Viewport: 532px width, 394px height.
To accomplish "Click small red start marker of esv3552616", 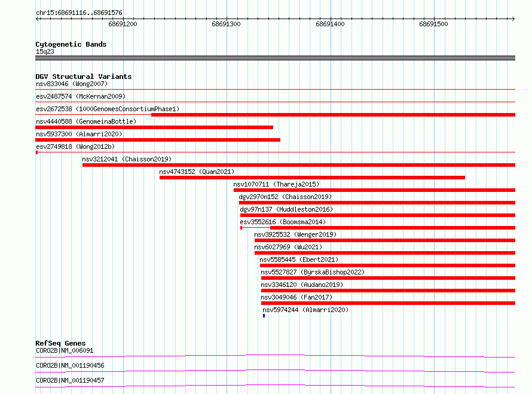I will coord(241,228).
